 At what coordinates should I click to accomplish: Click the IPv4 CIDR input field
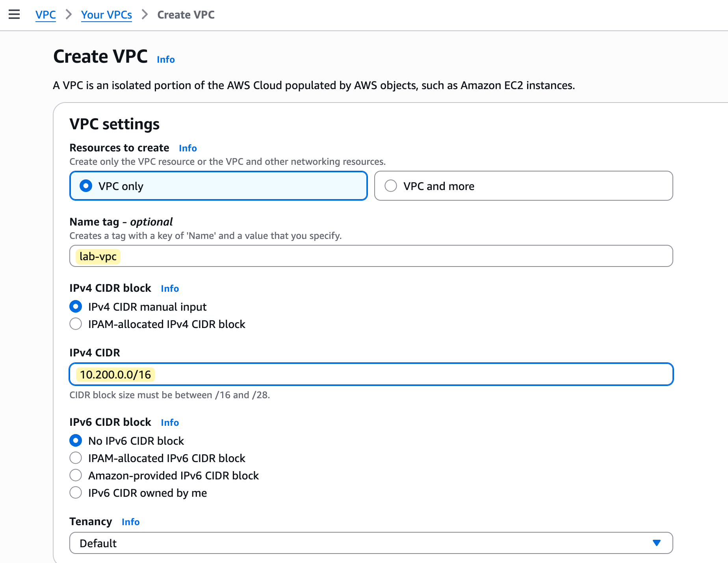(x=370, y=374)
